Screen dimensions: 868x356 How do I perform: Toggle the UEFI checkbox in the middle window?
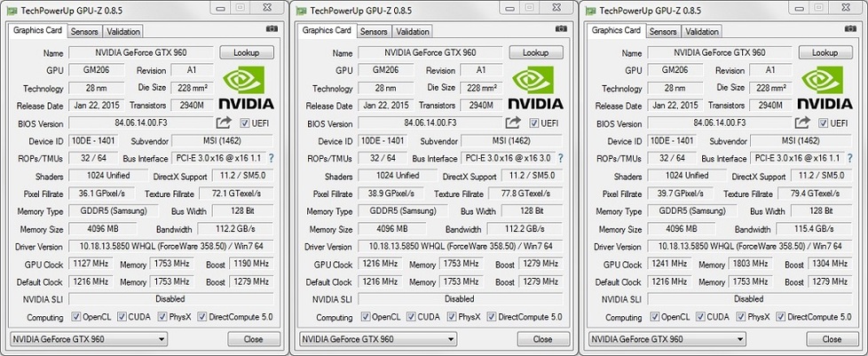pyautogui.click(x=534, y=123)
